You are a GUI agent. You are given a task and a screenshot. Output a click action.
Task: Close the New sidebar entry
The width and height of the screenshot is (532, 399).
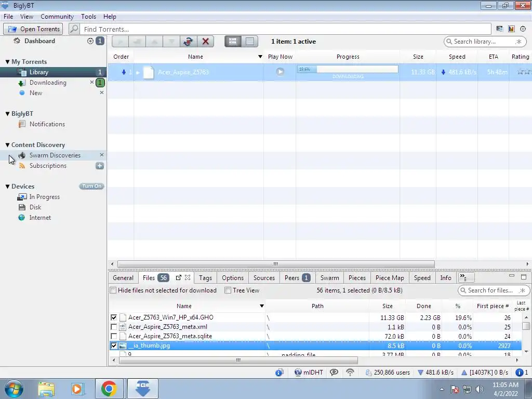click(101, 92)
